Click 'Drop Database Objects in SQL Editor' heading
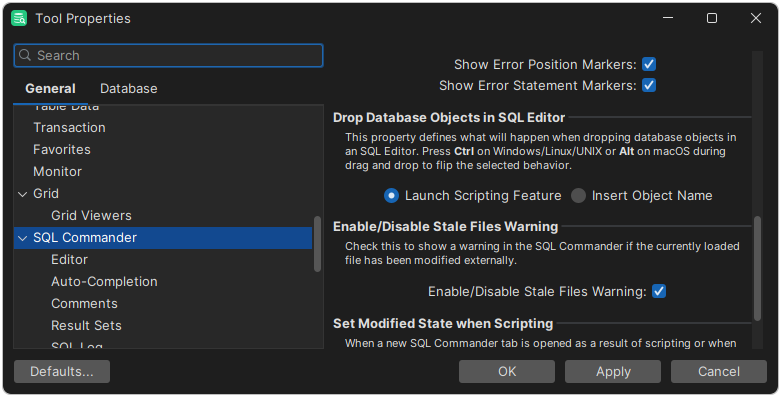Image resolution: width=781 pixels, height=397 pixels. [x=449, y=118]
